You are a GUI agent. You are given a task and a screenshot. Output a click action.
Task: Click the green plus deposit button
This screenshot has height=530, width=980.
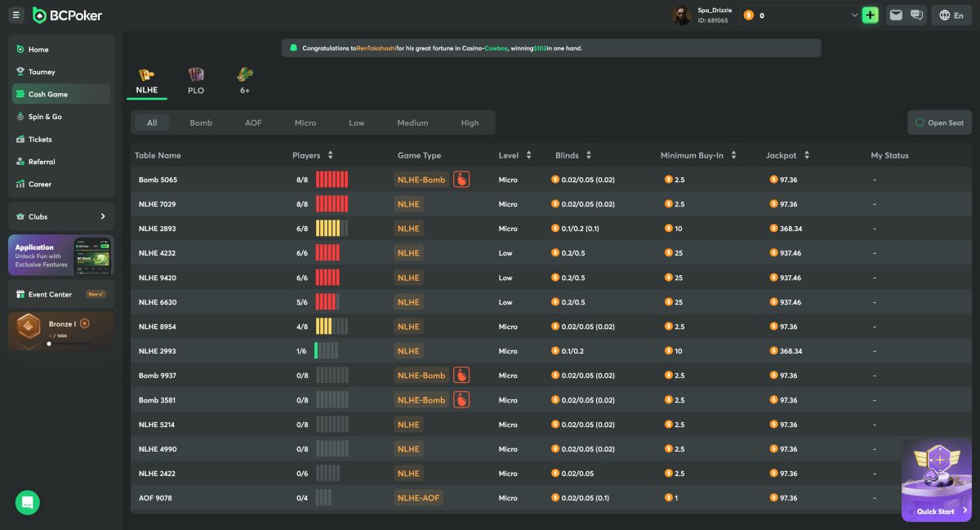pos(870,15)
